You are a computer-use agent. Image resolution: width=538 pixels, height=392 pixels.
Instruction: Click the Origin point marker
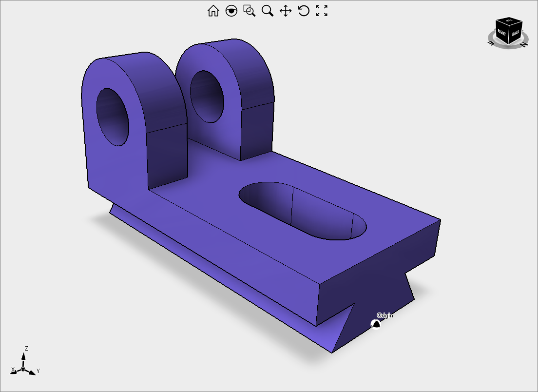click(376, 324)
